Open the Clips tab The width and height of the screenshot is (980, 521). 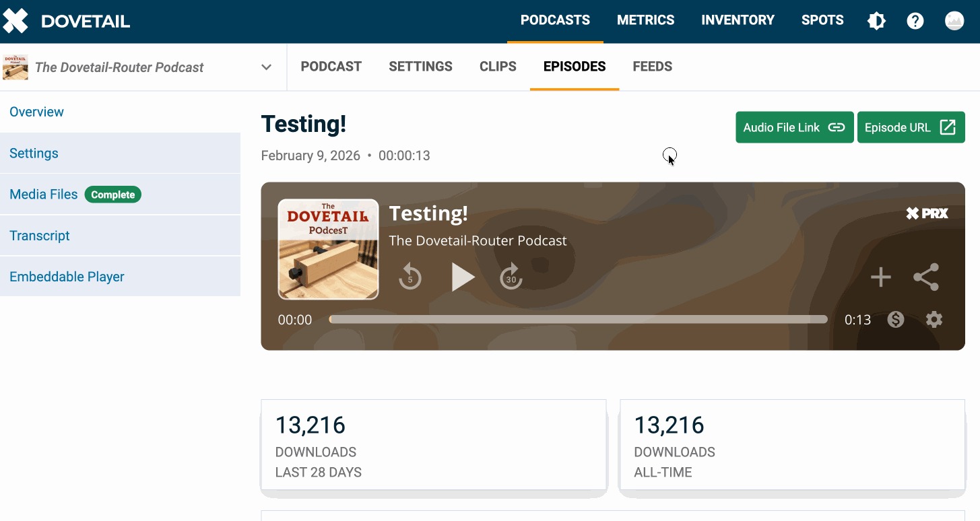point(498,67)
